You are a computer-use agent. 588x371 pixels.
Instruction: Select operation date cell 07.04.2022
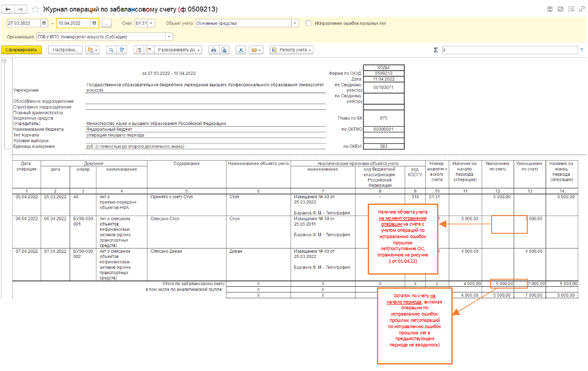click(x=27, y=264)
